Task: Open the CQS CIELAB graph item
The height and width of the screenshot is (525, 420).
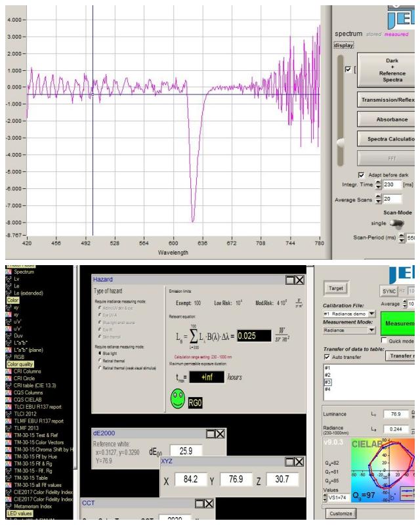Action: [28, 400]
